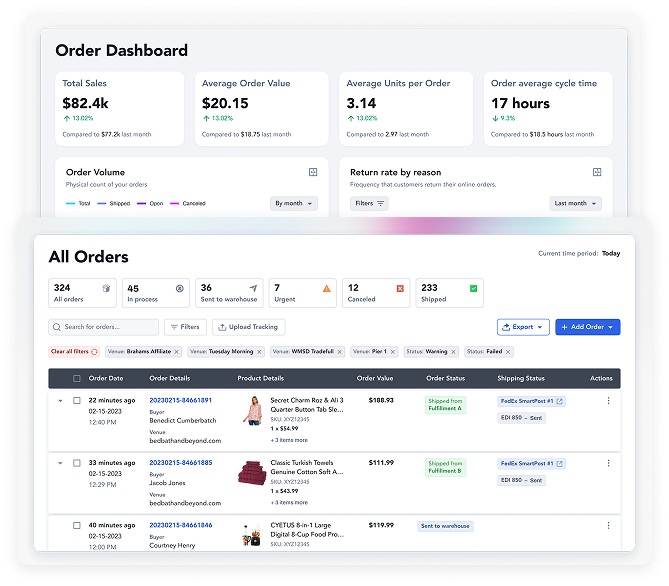Toggle the select-all checkbox in table header
The height and width of the screenshot is (586, 669).
(x=77, y=378)
